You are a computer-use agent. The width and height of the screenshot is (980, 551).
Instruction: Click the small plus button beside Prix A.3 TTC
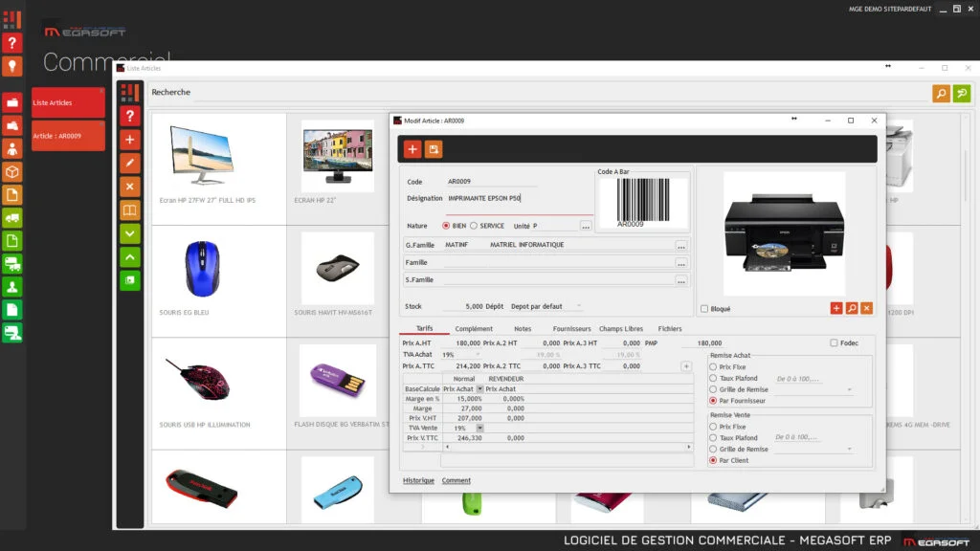coord(685,366)
